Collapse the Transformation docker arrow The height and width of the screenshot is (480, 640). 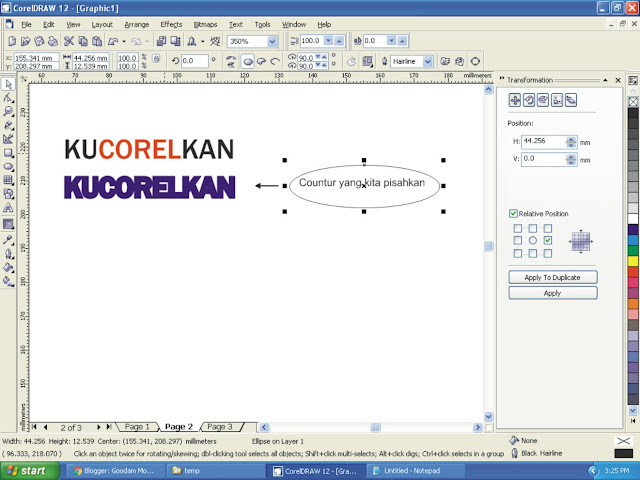[x=605, y=80]
